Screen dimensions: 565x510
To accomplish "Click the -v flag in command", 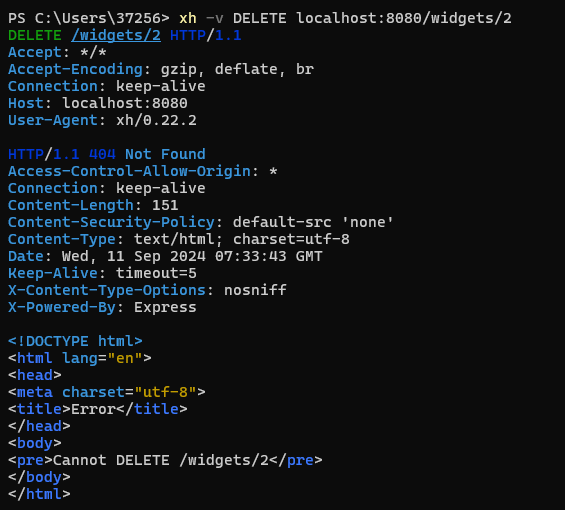I will coord(215,18).
